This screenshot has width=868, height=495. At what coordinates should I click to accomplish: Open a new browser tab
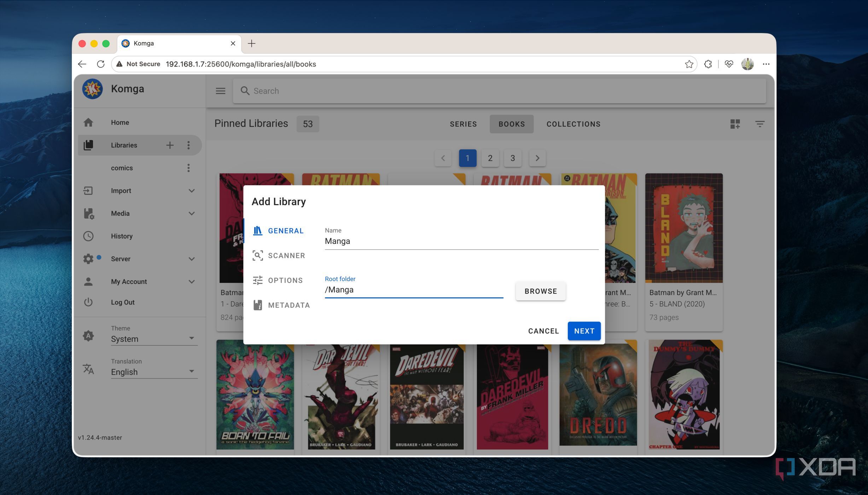(x=251, y=43)
